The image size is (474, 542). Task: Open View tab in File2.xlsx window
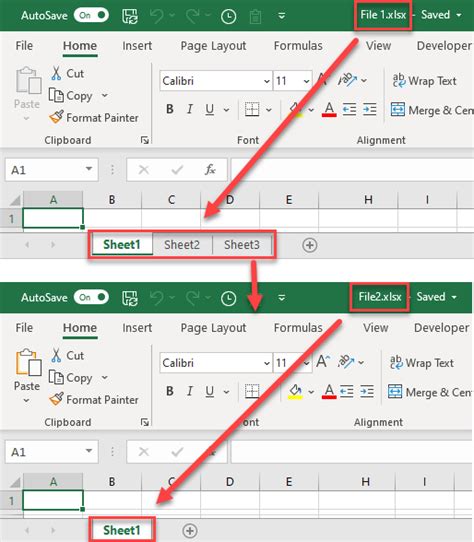pos(375,328)
